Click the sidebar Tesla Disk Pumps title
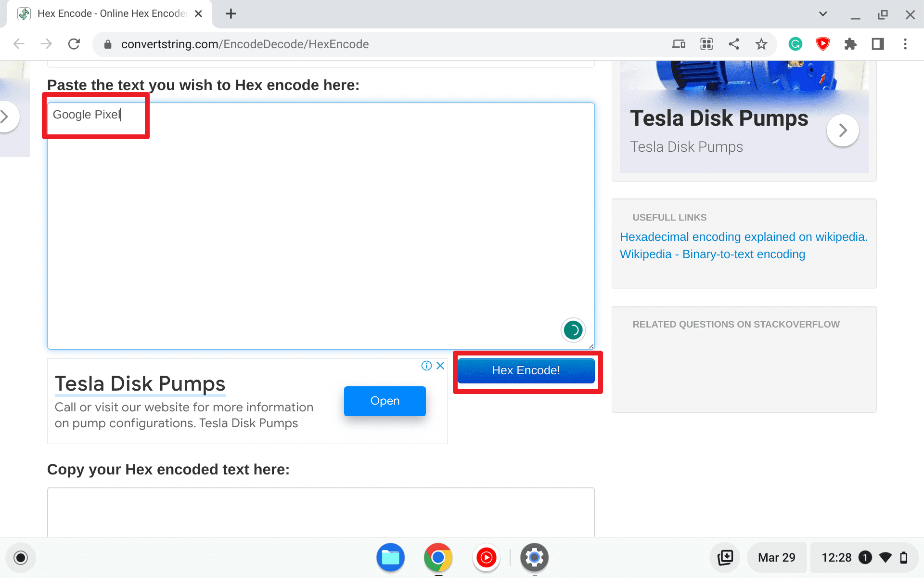 [x=719, y=118]
